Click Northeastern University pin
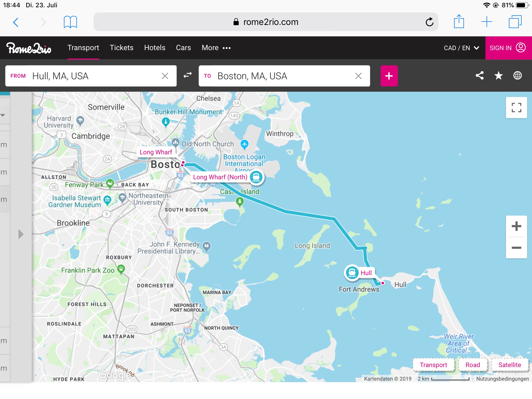 point(122,198)
